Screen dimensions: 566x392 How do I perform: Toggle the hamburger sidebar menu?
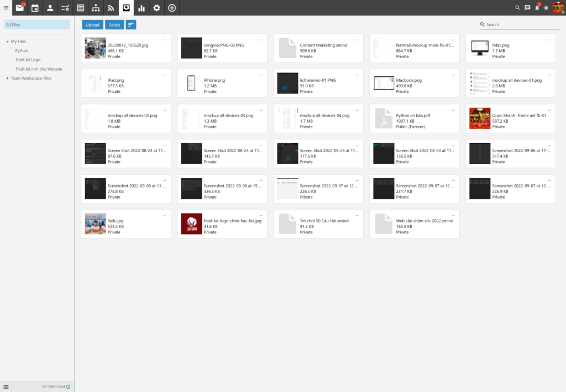[6, 8]
